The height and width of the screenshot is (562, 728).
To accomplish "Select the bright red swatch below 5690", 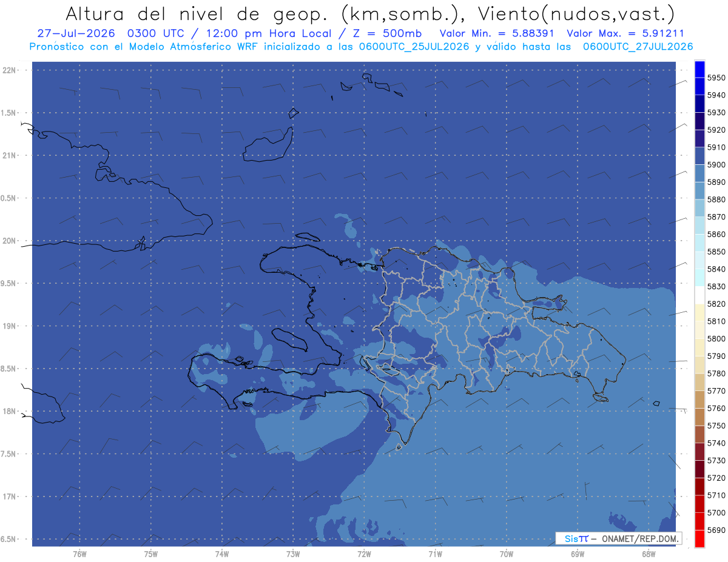I will pyautogui.click(x=699, y=538).
